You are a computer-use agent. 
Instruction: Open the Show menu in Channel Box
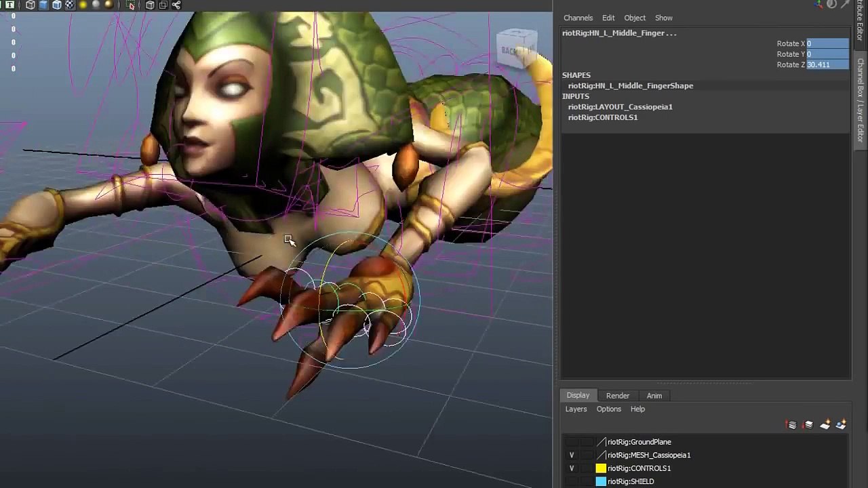click(664, 18)
